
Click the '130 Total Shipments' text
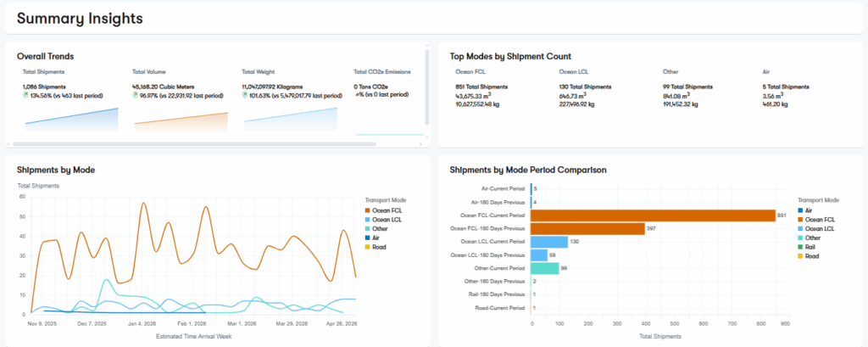point(585,87)
